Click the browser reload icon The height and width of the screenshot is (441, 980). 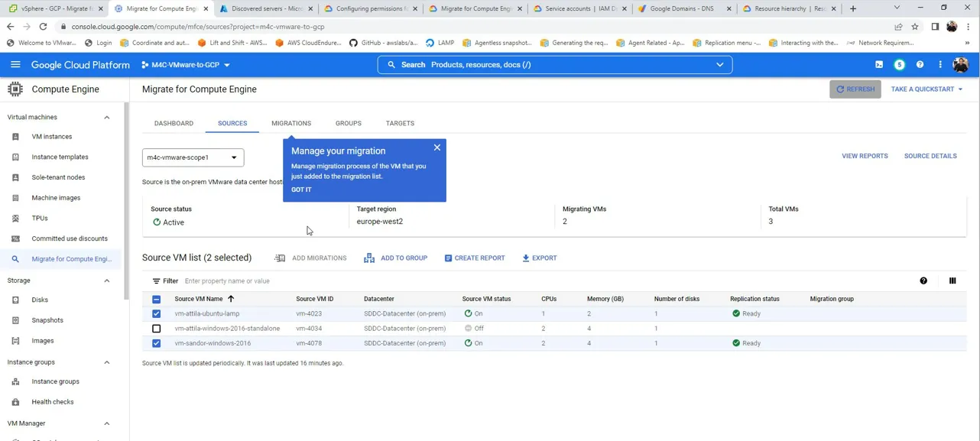[43, 27]
